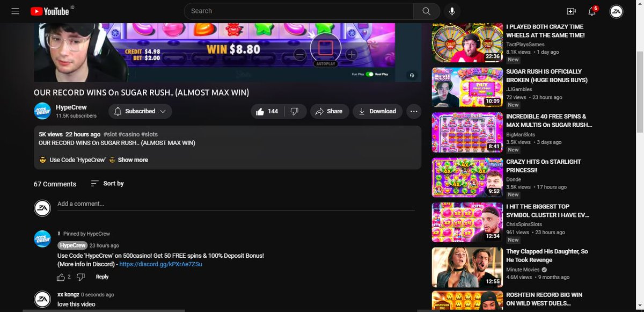Click the slot game stop spin button
Screen dimensions: 644x312
click(325, 48)
